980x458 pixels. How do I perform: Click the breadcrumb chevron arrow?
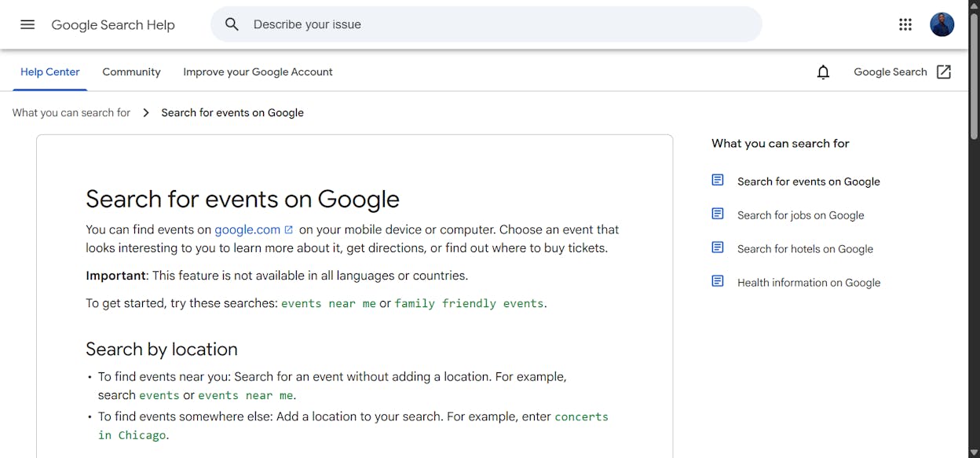146,113
